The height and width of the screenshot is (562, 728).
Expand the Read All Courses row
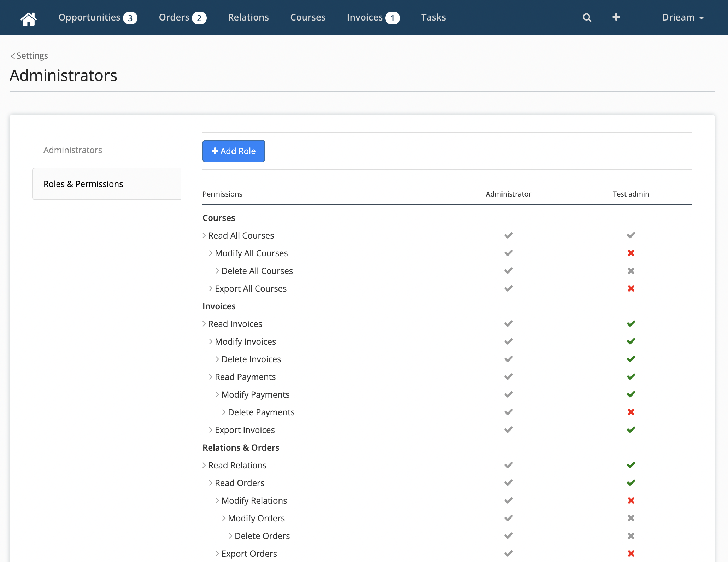click(x=204, y=235)
